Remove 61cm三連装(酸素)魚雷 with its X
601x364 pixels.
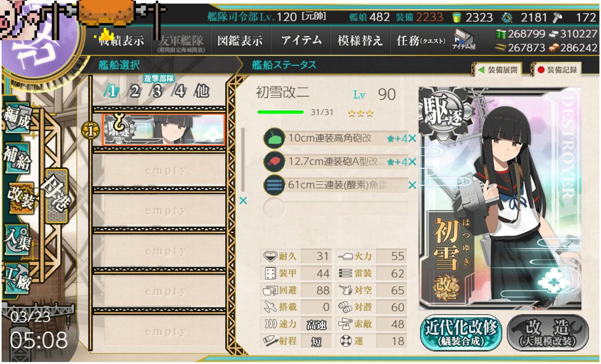pos(412,185)
